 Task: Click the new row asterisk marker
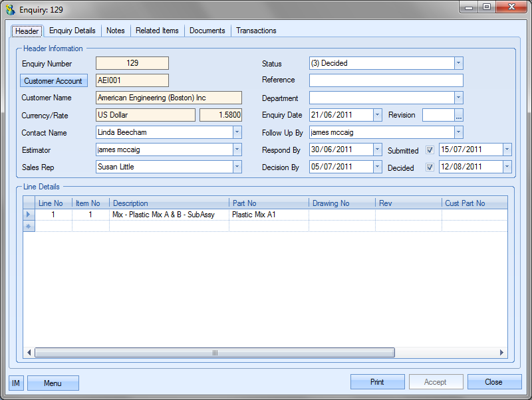coord(28,227)
